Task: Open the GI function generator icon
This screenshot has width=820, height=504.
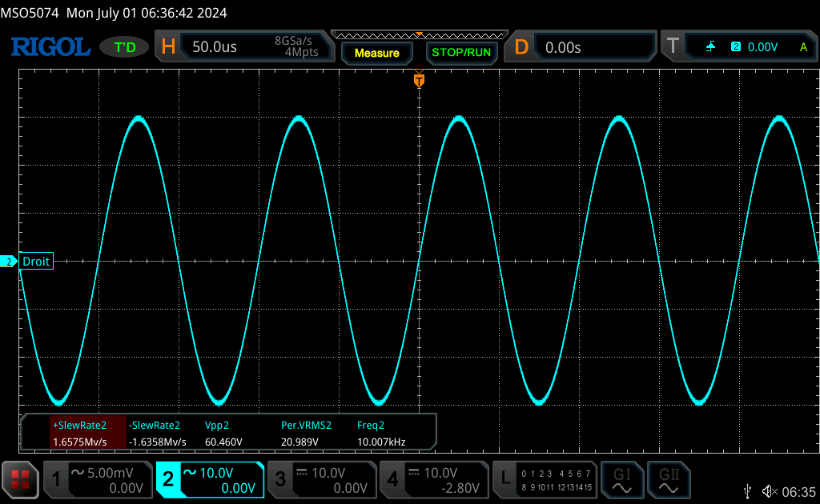Action: pyautogui.click(x=621, y=480)
